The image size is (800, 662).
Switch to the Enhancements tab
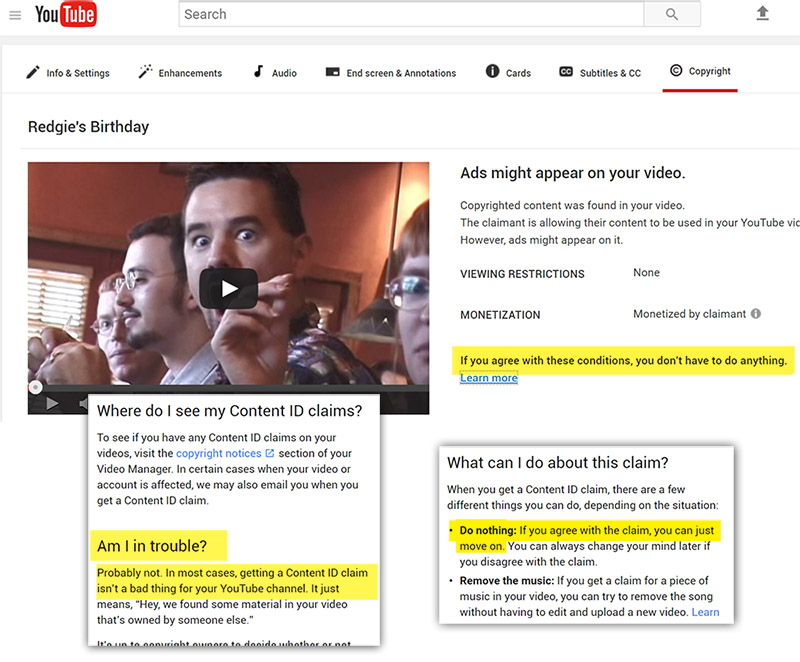180,72
